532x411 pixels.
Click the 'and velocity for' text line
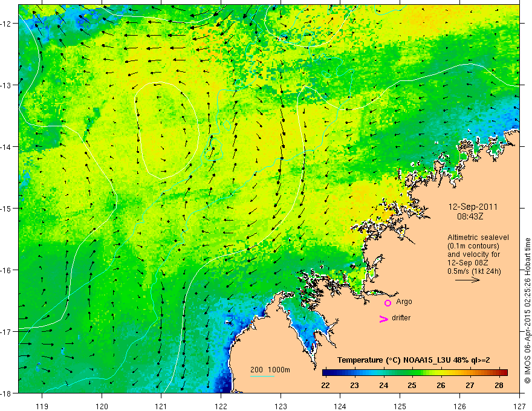tap(473, 254)
